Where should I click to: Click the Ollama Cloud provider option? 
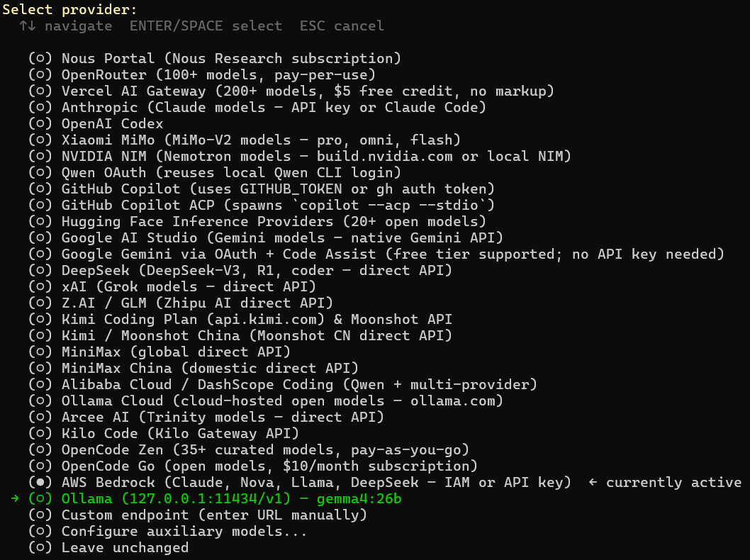(x=40, y=401)
